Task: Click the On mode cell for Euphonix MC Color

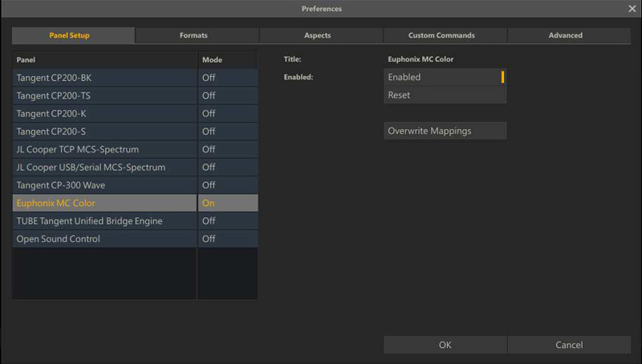Action: (227, 203)
